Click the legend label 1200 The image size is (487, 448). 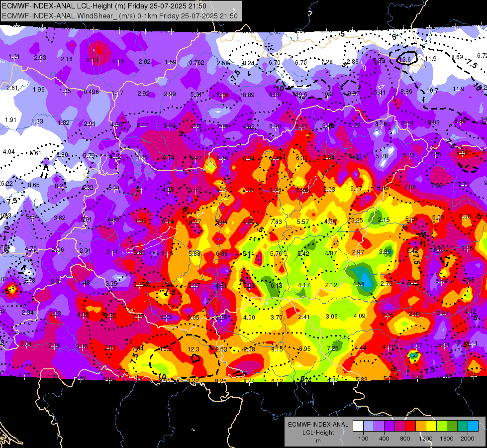426,439
